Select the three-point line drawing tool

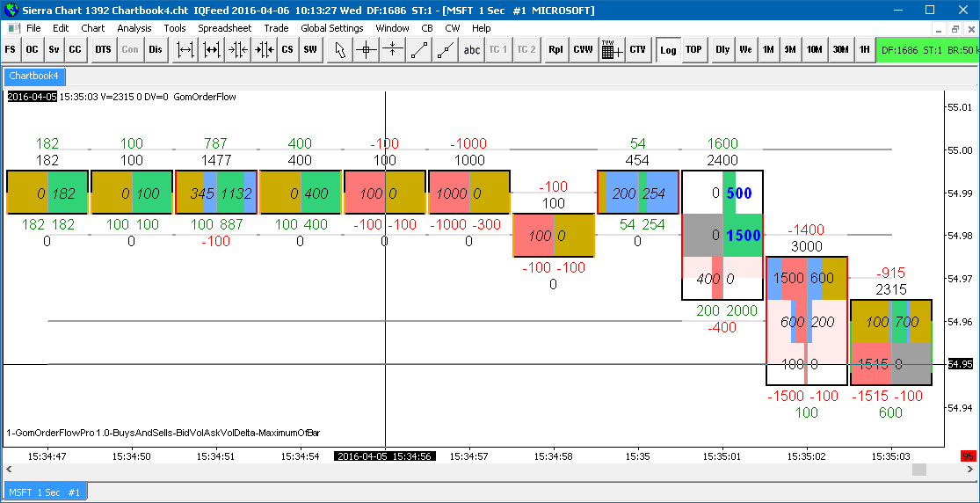tap(445, 50)
